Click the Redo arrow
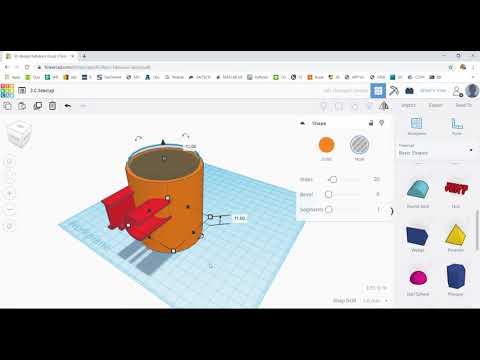This screenshot has height=360, width=480. pyautogui.click(x=83, y=106)
